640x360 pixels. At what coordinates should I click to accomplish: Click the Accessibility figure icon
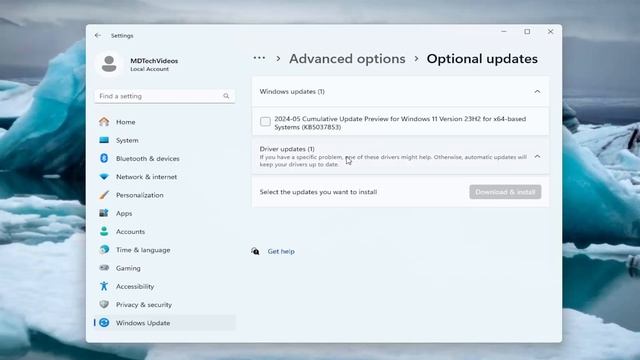tap(104, 286)
